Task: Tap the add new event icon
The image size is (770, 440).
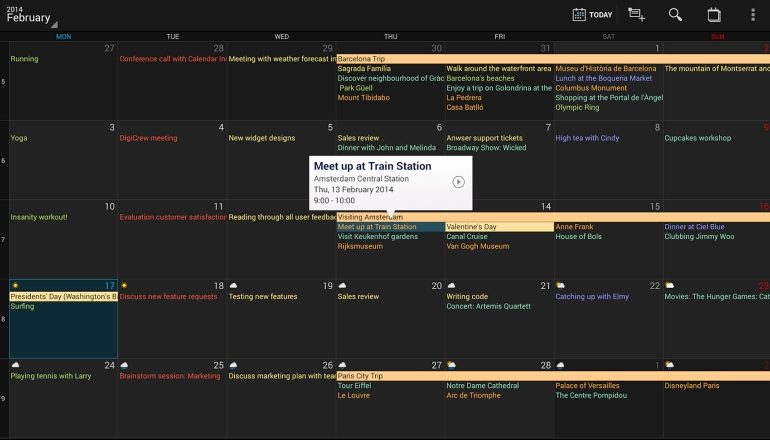Action: point(636,14)
